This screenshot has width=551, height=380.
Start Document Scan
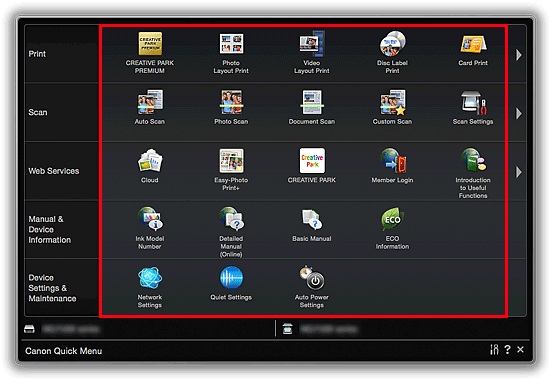312,107
